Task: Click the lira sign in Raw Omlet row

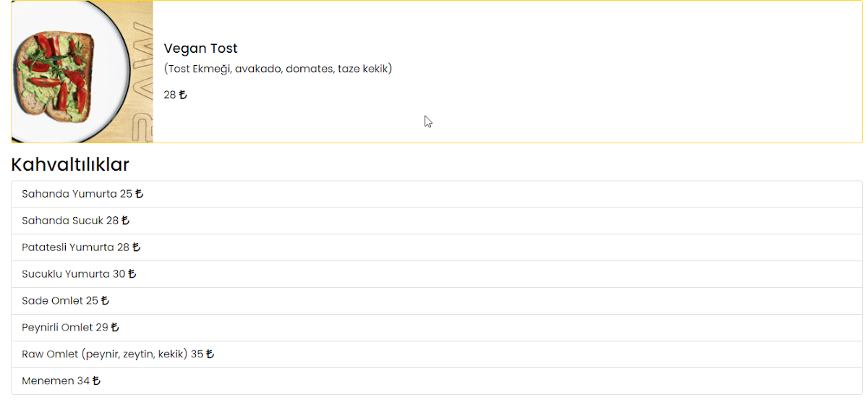Action: click(x=210, y=354)
